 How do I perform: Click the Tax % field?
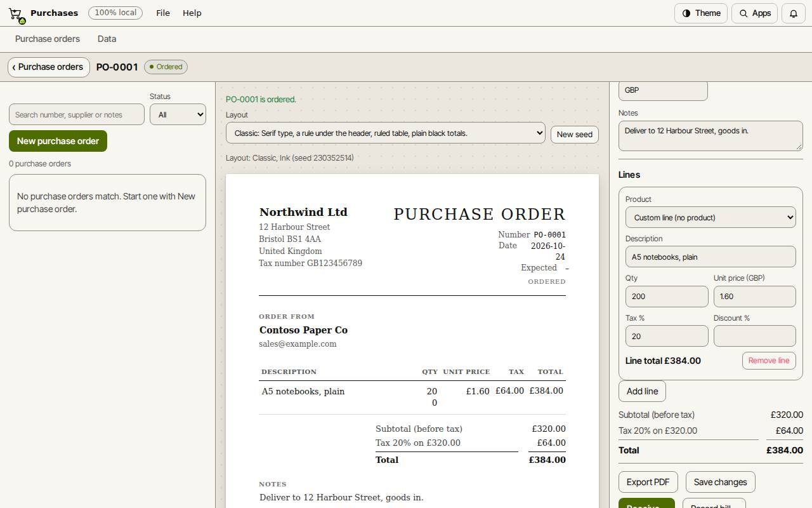click(x=667, y=336)
